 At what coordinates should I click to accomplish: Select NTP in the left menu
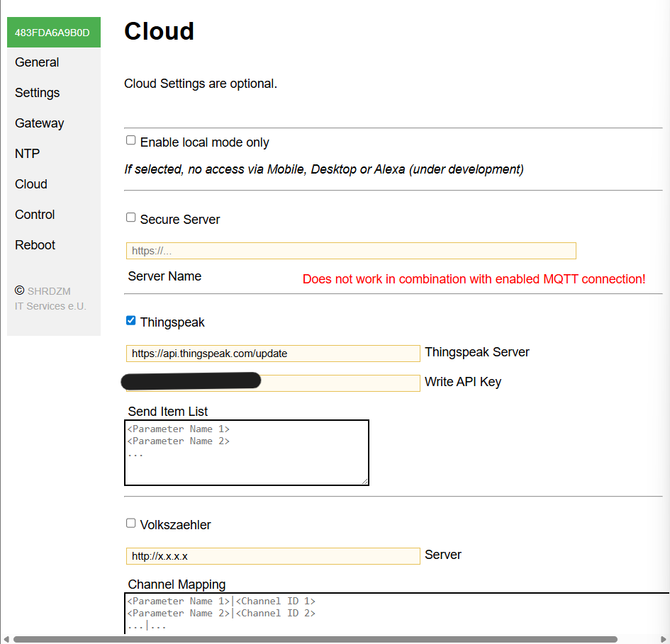[28, 154]
